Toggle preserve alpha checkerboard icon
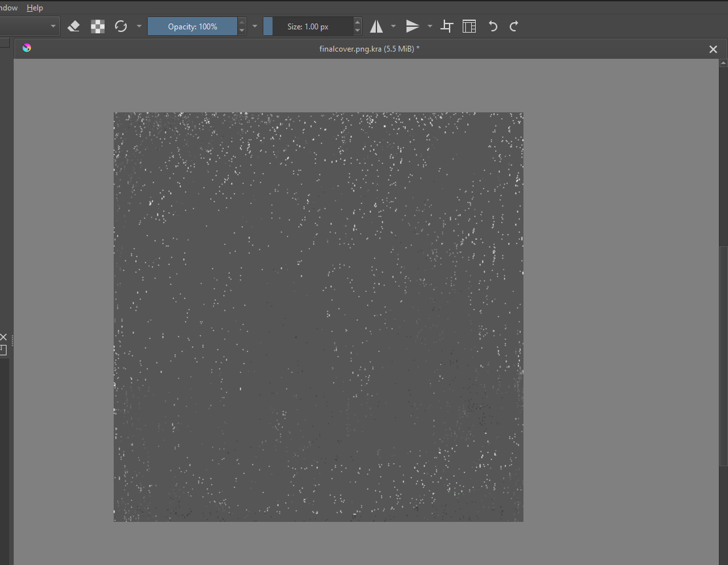 (97, 26)
